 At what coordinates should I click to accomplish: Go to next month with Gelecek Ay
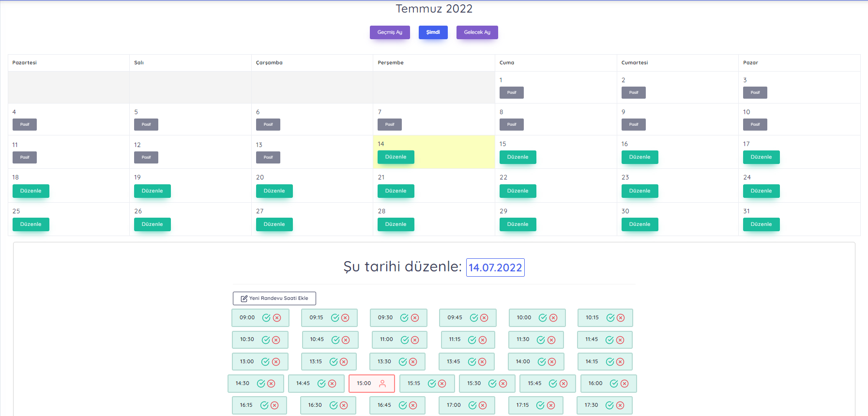[x=477, y=32]
